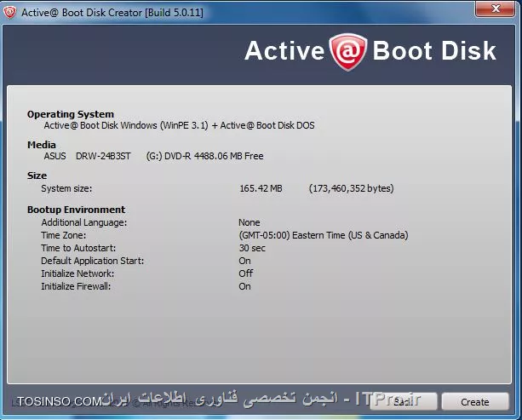Click the Additional Language label
The image size is (522, 420).
point(84,222)
